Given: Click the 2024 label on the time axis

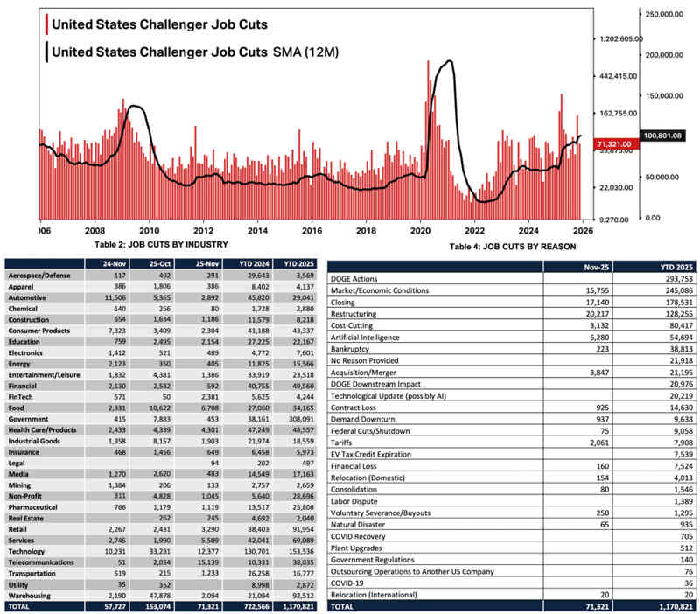Looking at the screenshot, I should coord(528,231).
